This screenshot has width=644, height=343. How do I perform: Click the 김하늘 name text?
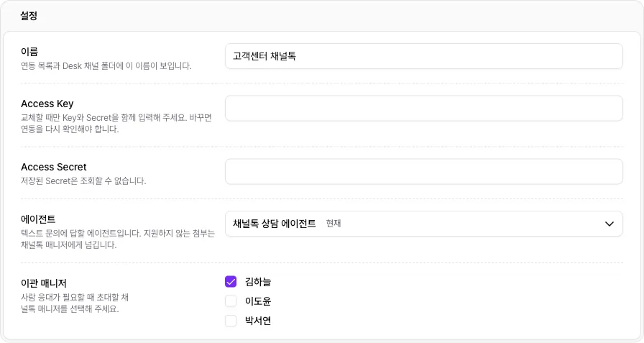258,282
